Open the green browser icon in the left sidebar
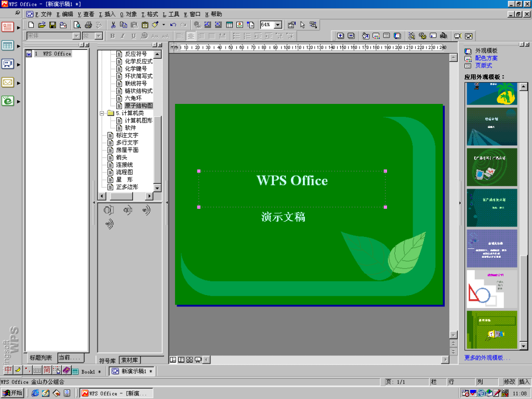 point(7,101)
